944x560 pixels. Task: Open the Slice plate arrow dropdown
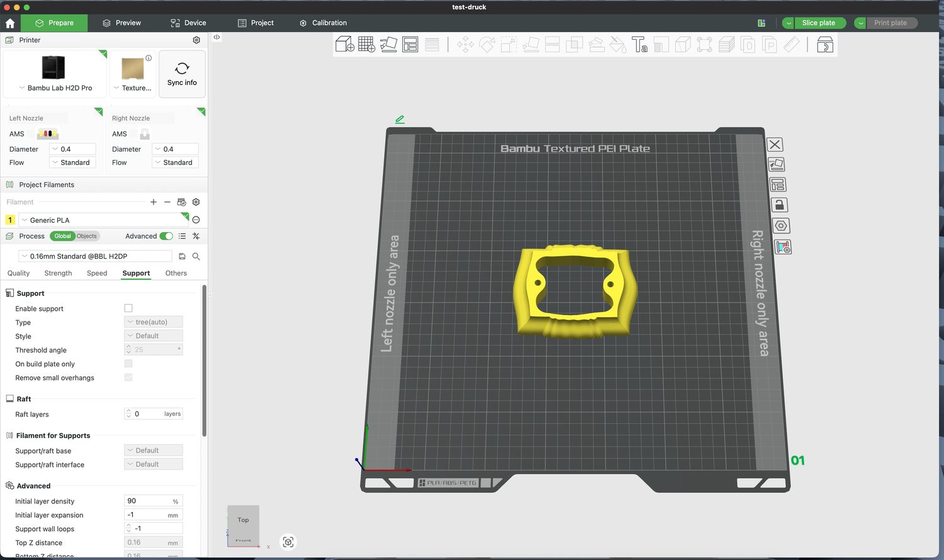click(x=788, y=23)
